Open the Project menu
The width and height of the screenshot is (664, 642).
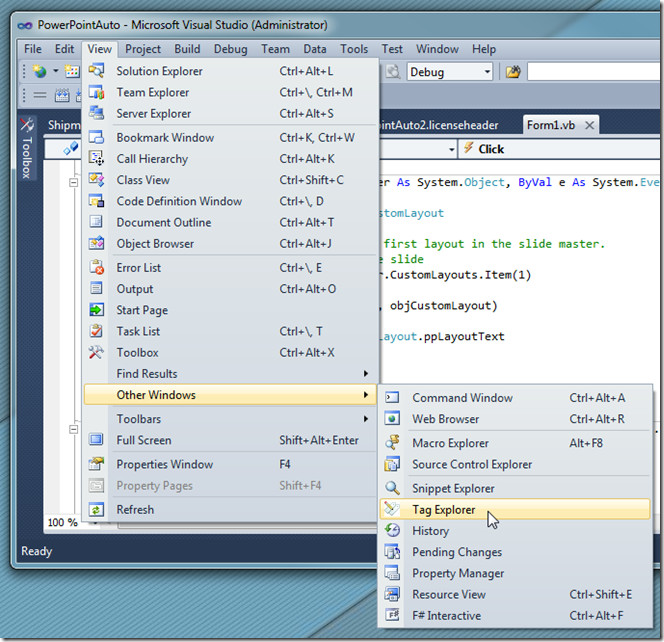coord(143,49)
